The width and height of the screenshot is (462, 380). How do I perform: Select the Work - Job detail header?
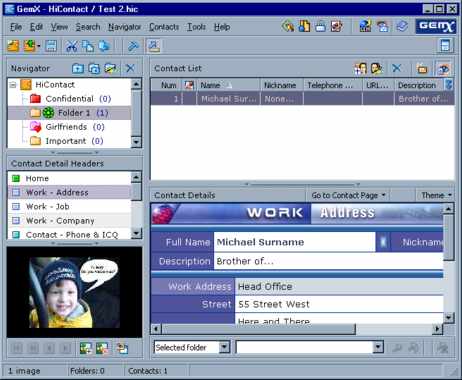(47, 207)
